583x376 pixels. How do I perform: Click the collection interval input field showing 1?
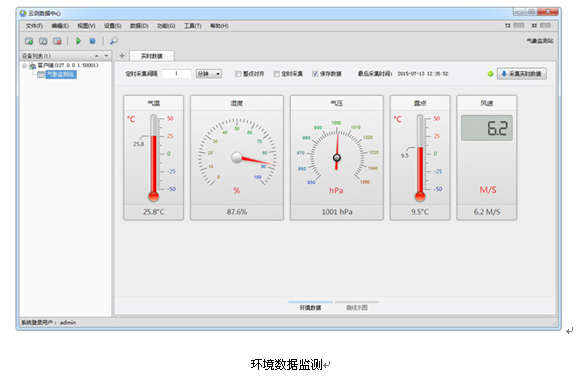click(176, 74)
